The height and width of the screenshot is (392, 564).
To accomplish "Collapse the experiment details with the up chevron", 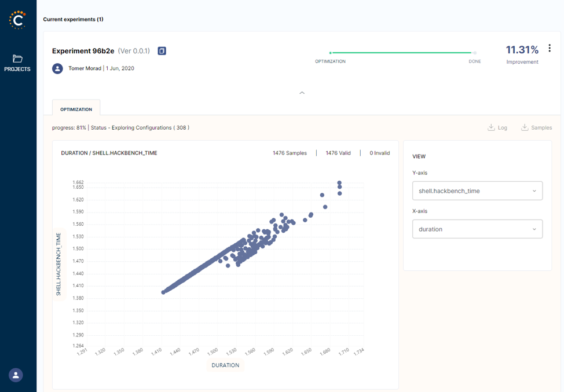I will [302, 93].
